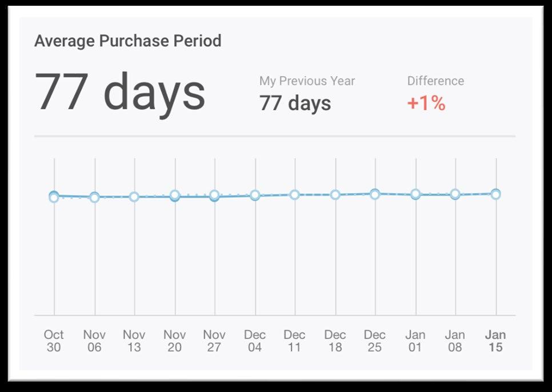Viewport: 552px width, 392px height.
Task: Click the previous year 77 days figure
Action: (x=295, y=103)
